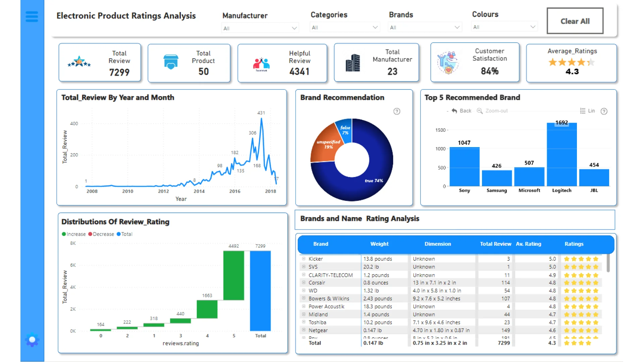Toggle the Lin scale option
Screen dimensions: 644x362
pyautogui.click(x=587, y=111)
